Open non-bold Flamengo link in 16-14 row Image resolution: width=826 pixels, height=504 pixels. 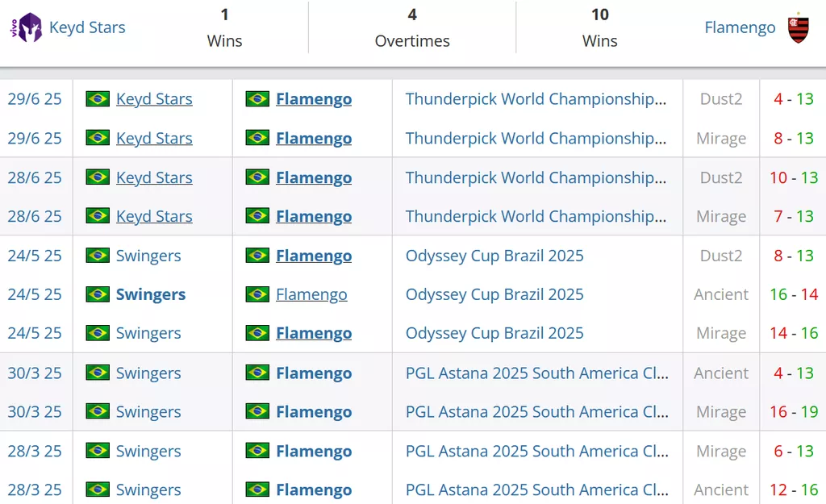coord(311,294)
